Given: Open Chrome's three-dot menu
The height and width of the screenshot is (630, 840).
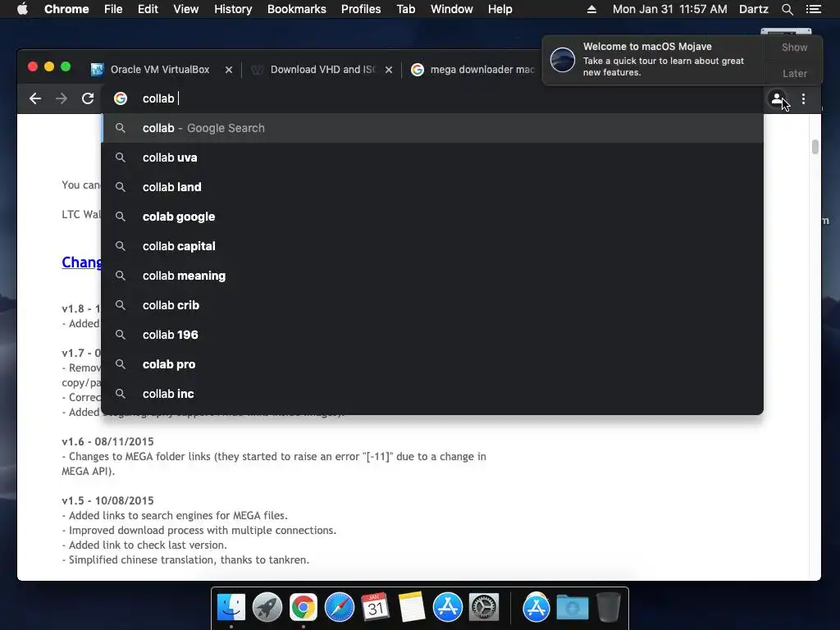Looking at the screenshot, I should click(x=803, y=98).
